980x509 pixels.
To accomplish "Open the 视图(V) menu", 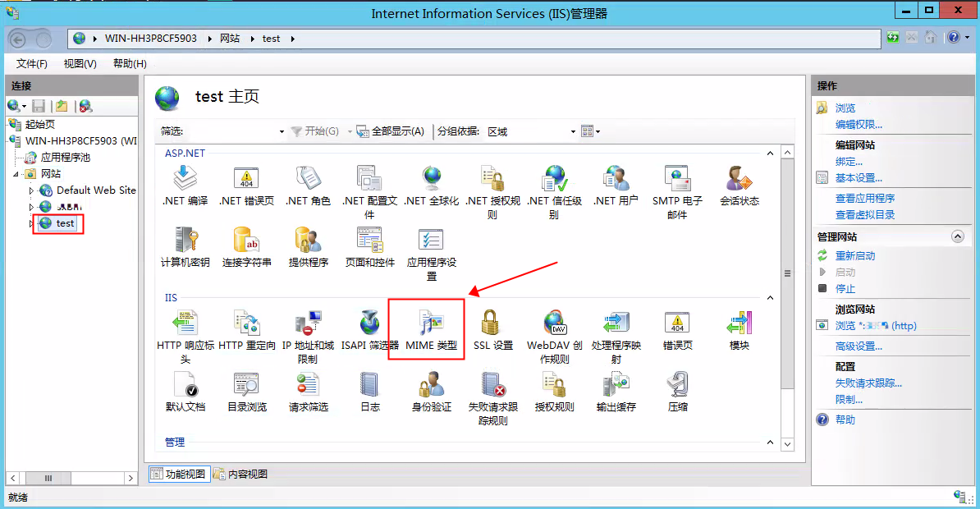I will pyautogui.click(x=79, y=63).
